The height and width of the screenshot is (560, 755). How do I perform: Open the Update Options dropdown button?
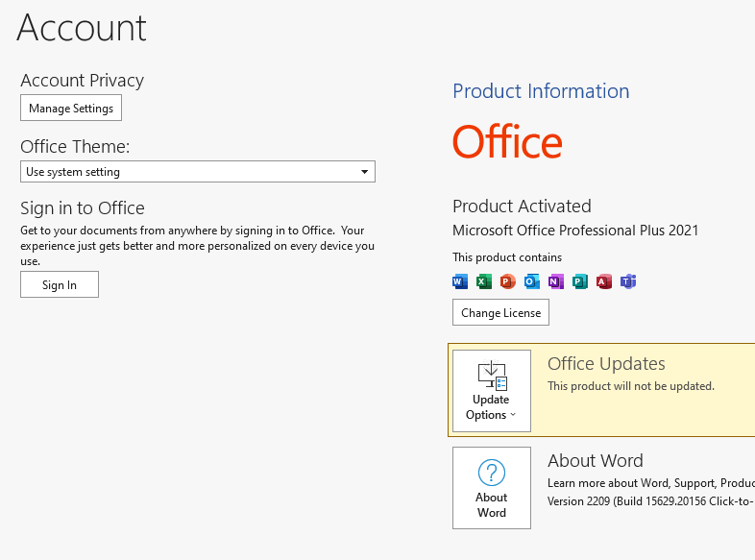coord(492,391)
